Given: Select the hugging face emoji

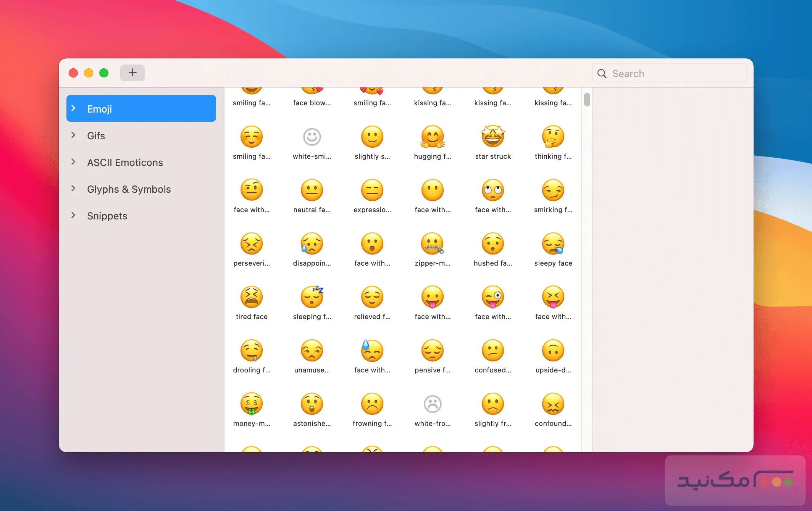Looking at the screenshot, I should click(432, 137).
